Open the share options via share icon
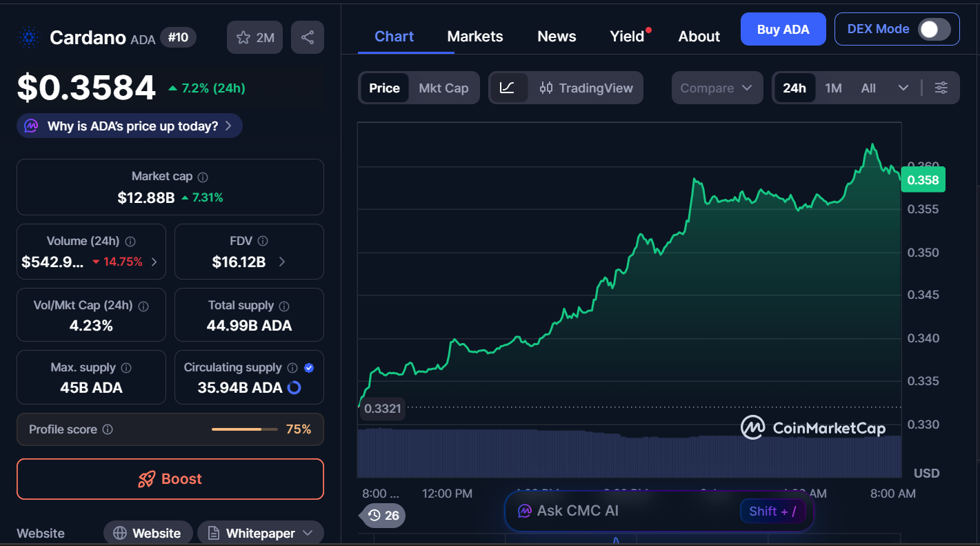Image resolution: width=980 pixels, height=546 pixels. point(308,37)
